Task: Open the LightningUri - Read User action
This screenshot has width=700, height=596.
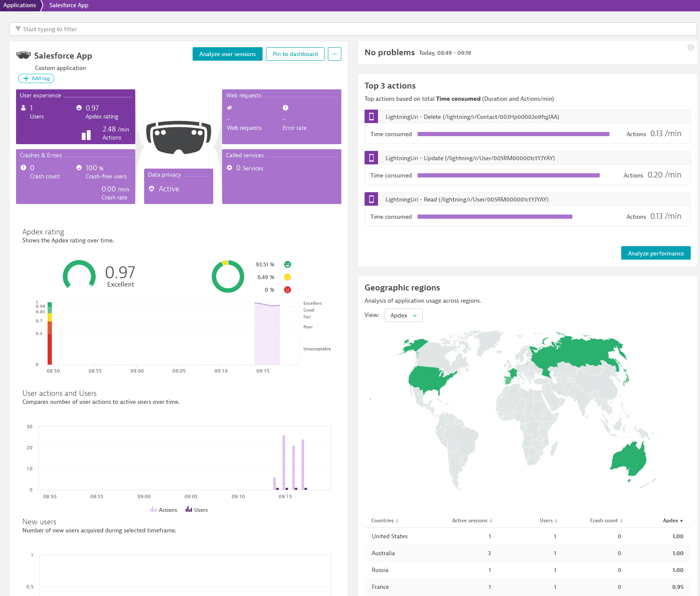Action: point(467,199)
